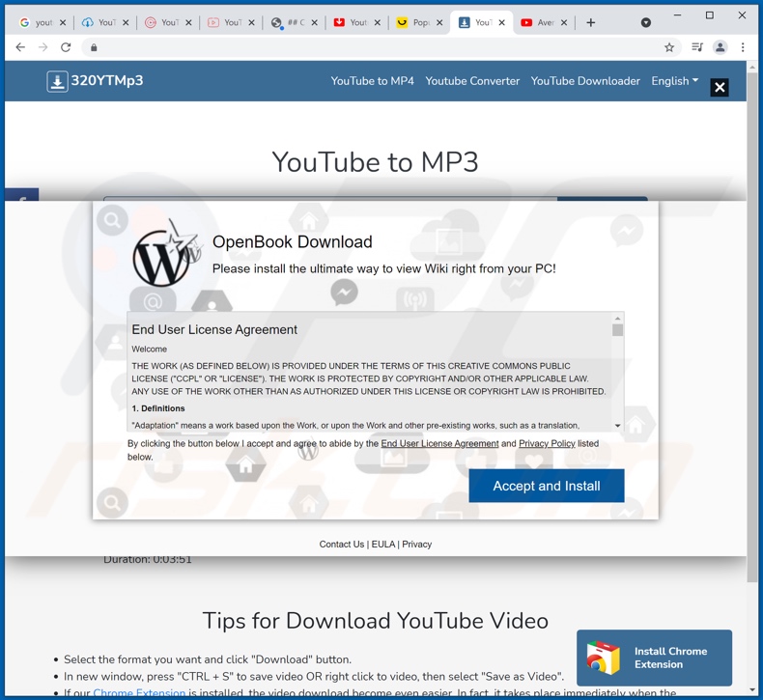Click the EULA scrollbar thumb

pos(617,330)
